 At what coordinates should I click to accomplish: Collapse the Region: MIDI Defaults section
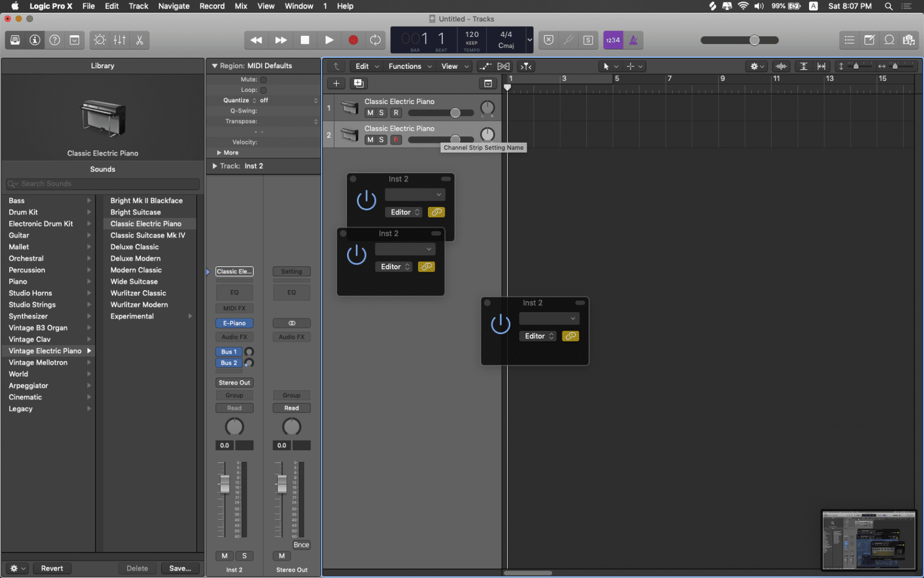coord(215,66)
